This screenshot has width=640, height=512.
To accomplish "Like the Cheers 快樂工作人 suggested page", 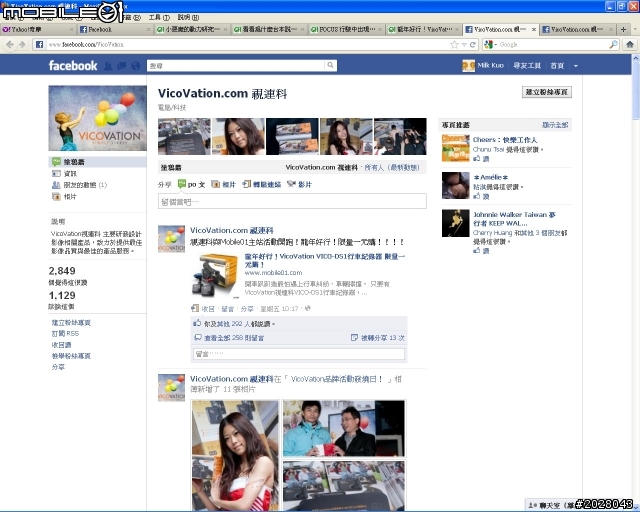I will click(481, 159).
